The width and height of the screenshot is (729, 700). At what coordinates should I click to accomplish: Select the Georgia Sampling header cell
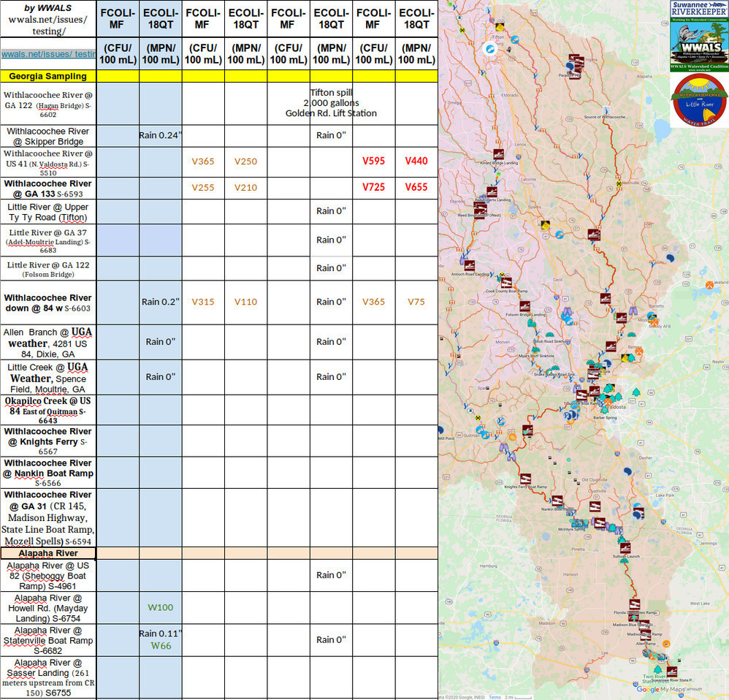tap(48, 76)
